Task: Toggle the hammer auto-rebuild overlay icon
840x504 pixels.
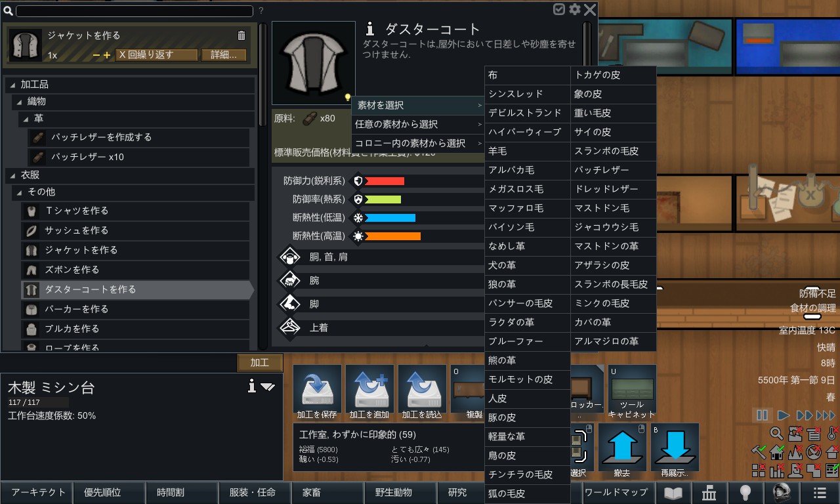Action: coord(758,451)
